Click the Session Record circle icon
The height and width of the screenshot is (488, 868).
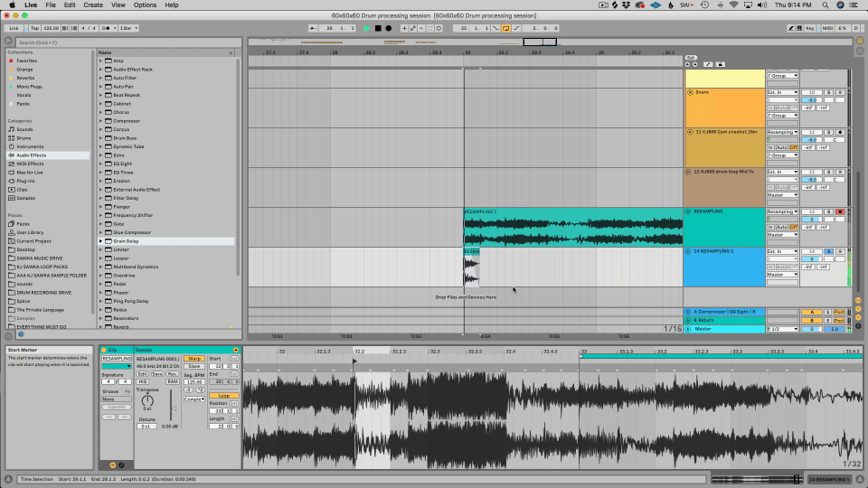tap(439, 28)
